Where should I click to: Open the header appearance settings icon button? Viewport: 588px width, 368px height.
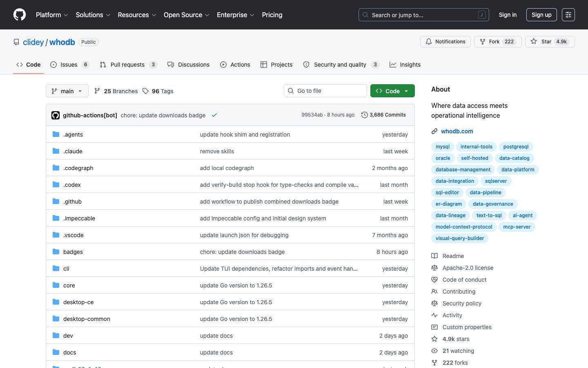click(x=568, y=15)
